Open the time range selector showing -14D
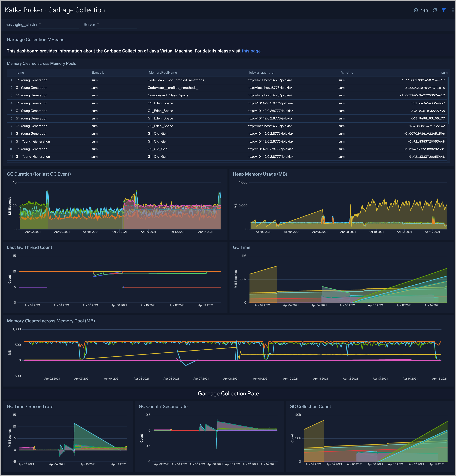Image resolution: width=456 pixels, height=476 pixels. tap(424, 10)
